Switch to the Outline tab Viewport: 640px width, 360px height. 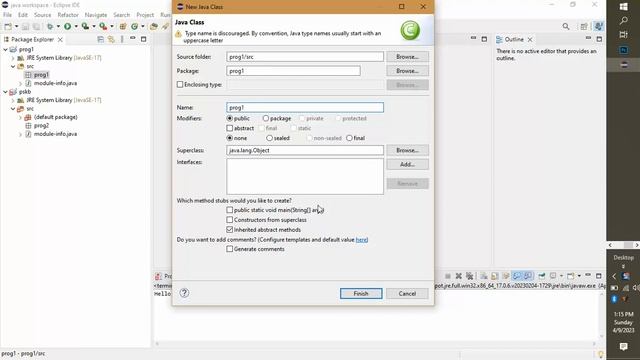(x=514, y=39)
